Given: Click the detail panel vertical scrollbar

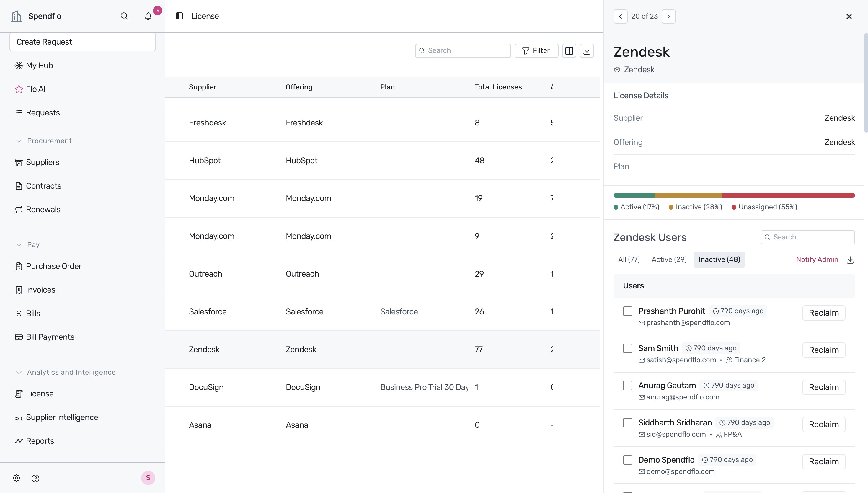Looking at the screenshot, I should click(866, 83).
